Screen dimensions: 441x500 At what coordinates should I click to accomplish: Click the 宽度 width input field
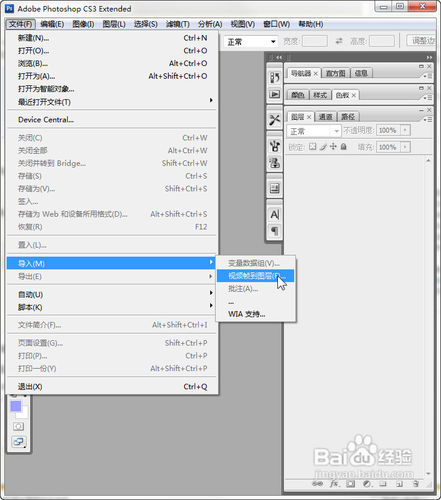(315, 42)
